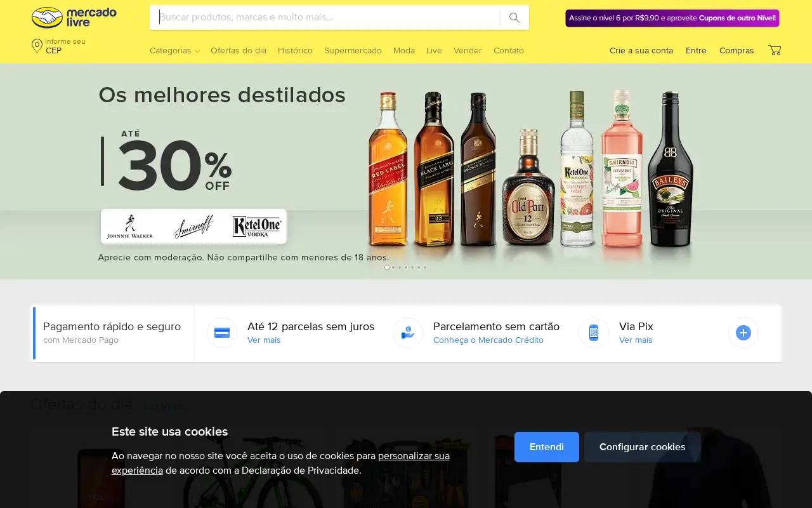
Task: Click the pink Smirnoff Infusions bottle
Action: point(622,168)
